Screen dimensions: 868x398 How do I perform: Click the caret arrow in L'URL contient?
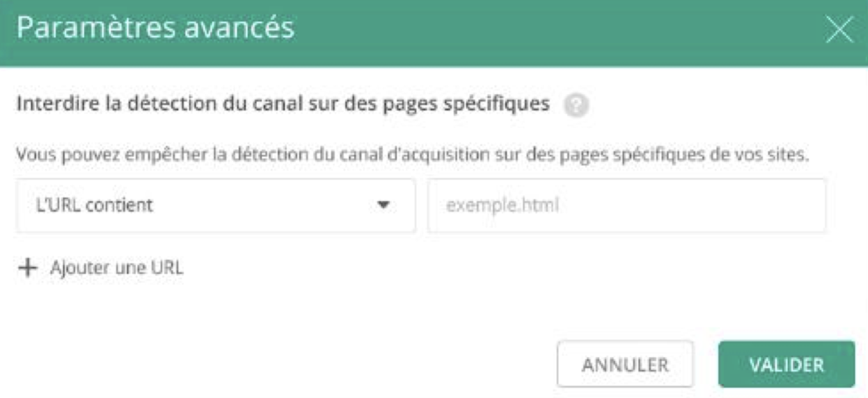pyautogui.click(x=383, y=205)
